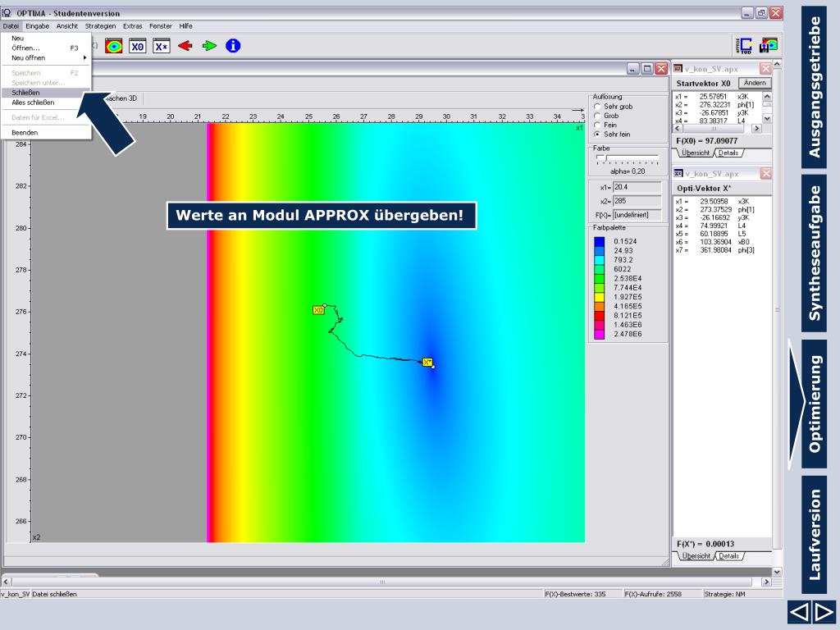This screenshot has height=630, width=840.
Task: Click the Farbe alpha slider thumb
Action: tap(601, 158)
